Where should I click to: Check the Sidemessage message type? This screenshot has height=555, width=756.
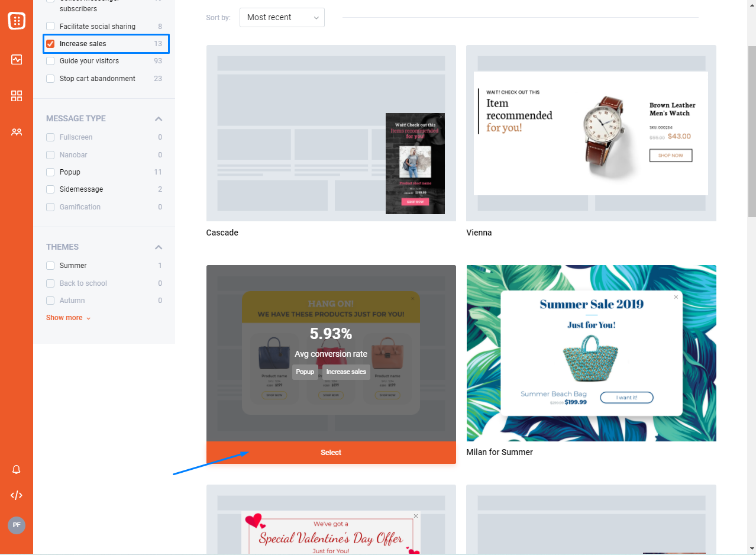coord(50,189)
